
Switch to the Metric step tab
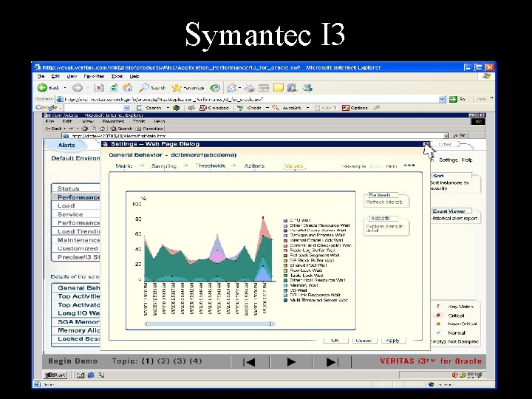click(x=124, y=166)
